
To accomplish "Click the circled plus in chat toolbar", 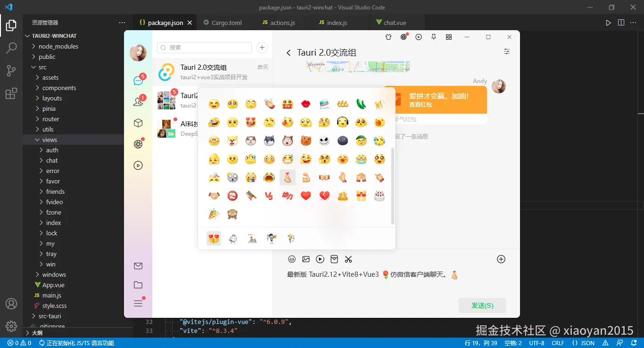I will click(501, 259).
